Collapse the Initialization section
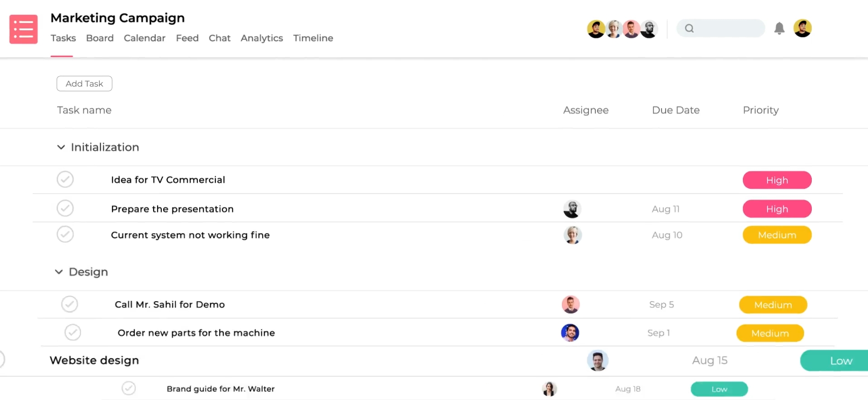Screen dimensions: 868x400 point(61,147)
